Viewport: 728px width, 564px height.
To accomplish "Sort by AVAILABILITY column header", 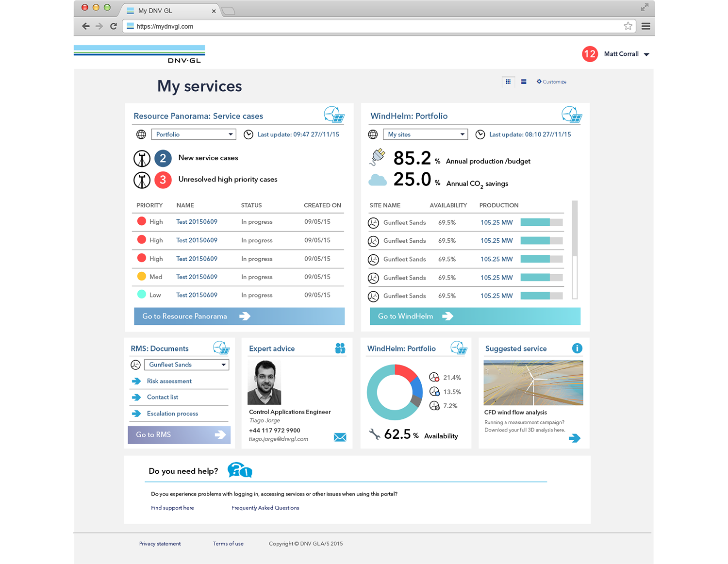I will (x=448, y=205).
